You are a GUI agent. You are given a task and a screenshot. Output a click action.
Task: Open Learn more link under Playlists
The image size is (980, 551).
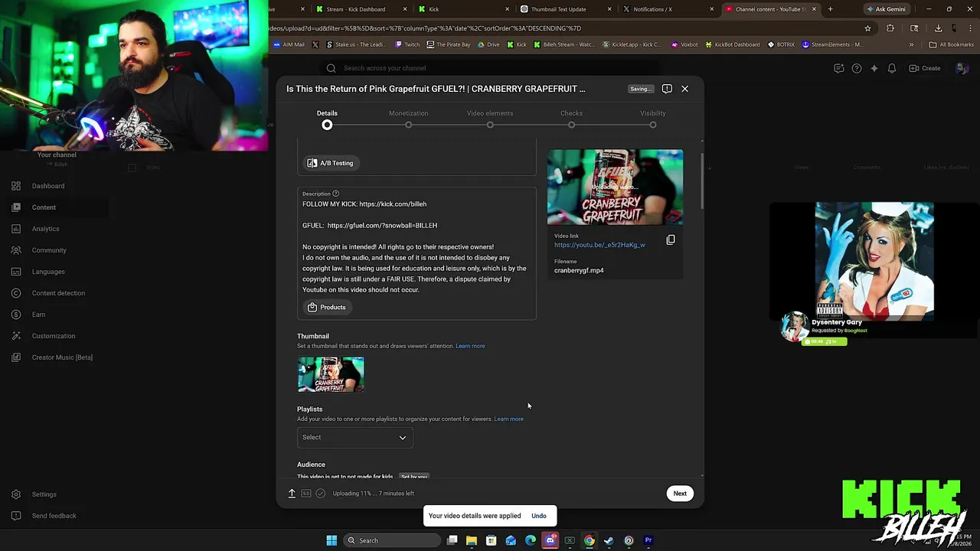point(509,419)
